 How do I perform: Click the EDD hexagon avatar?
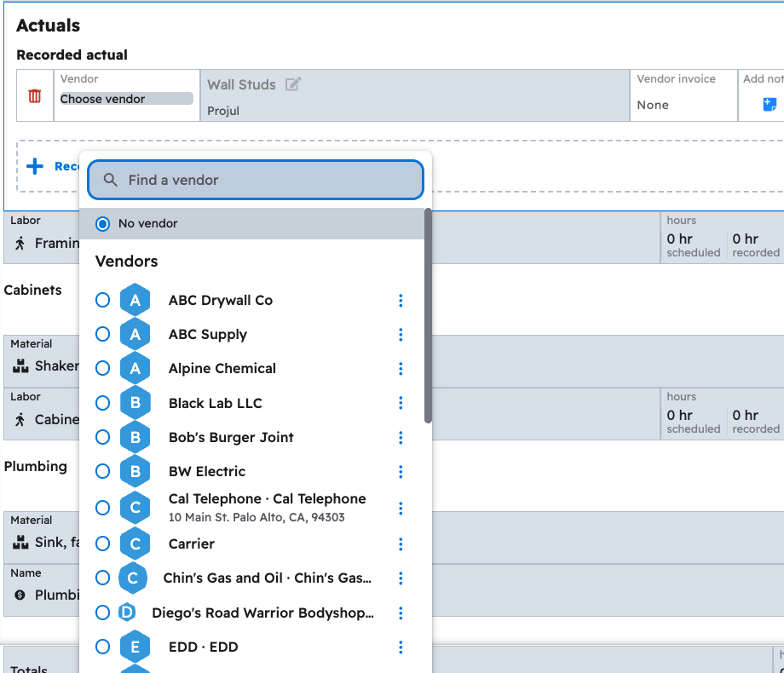click(135, 647)
